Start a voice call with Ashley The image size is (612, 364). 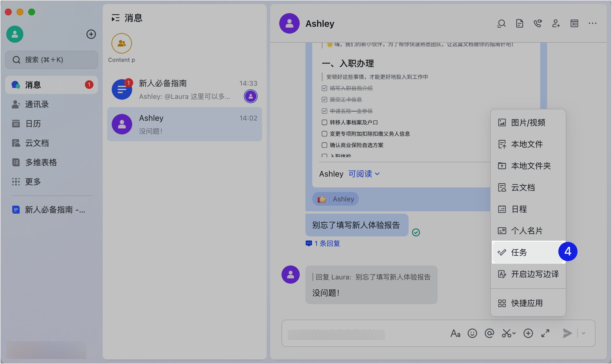click(538, 24)
